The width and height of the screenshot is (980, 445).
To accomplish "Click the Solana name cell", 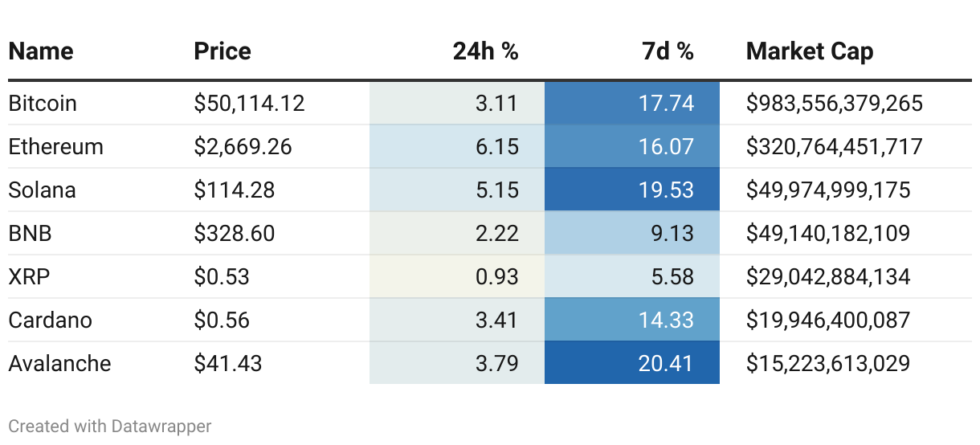I will click(43, 190).
